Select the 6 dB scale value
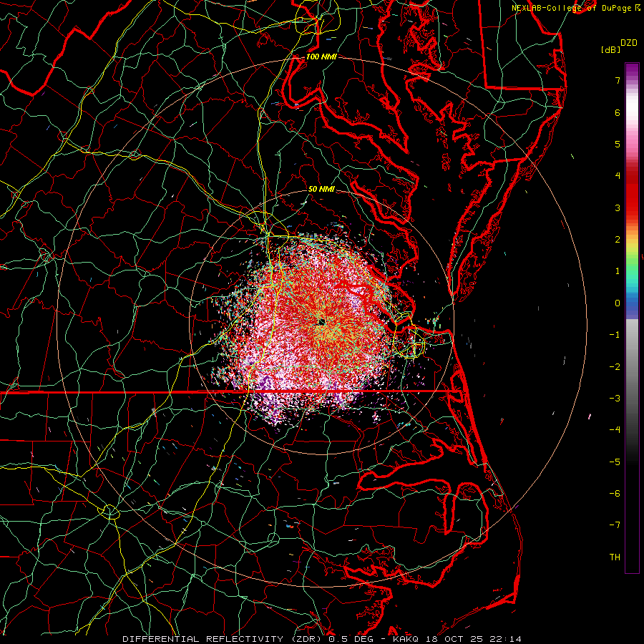644x644 pixels. [x=618, y=112]
